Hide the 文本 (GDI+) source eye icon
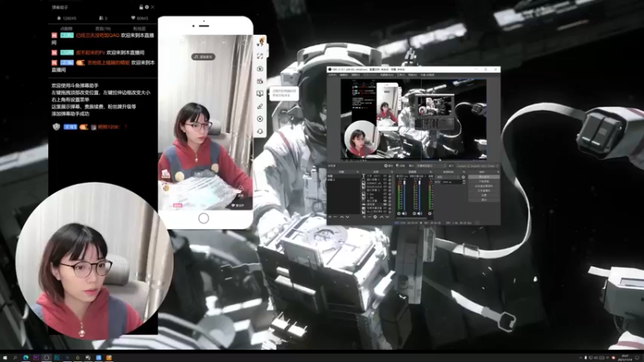Image resolution: width=644 pixels, height=362 pixels. click(385, 176)
